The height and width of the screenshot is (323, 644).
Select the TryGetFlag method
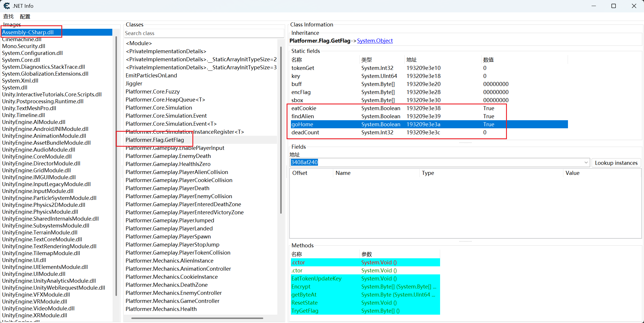pyautogui.click(x=305, y=311)
